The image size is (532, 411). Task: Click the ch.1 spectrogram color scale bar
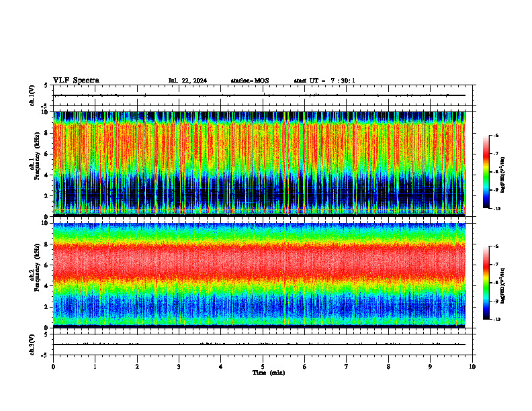[486, 172]
